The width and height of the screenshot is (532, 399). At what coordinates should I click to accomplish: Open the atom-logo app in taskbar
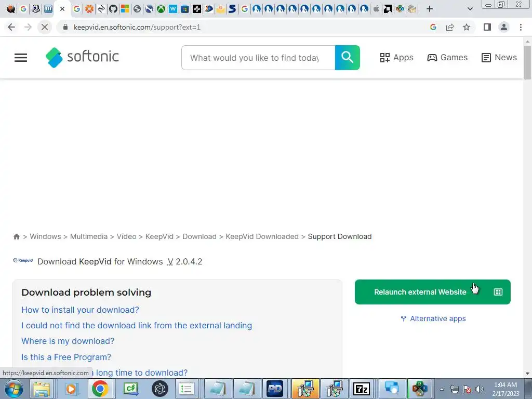coord(160,389)
